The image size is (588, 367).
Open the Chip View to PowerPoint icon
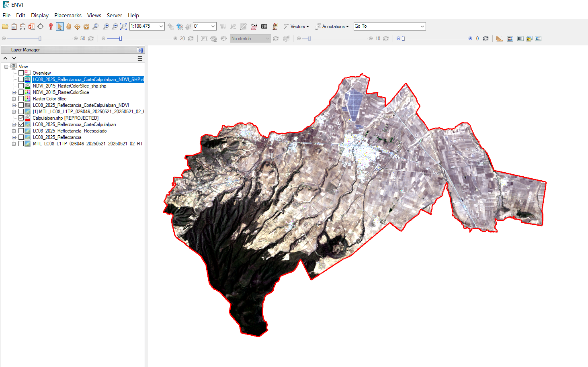tap(31, 27)
